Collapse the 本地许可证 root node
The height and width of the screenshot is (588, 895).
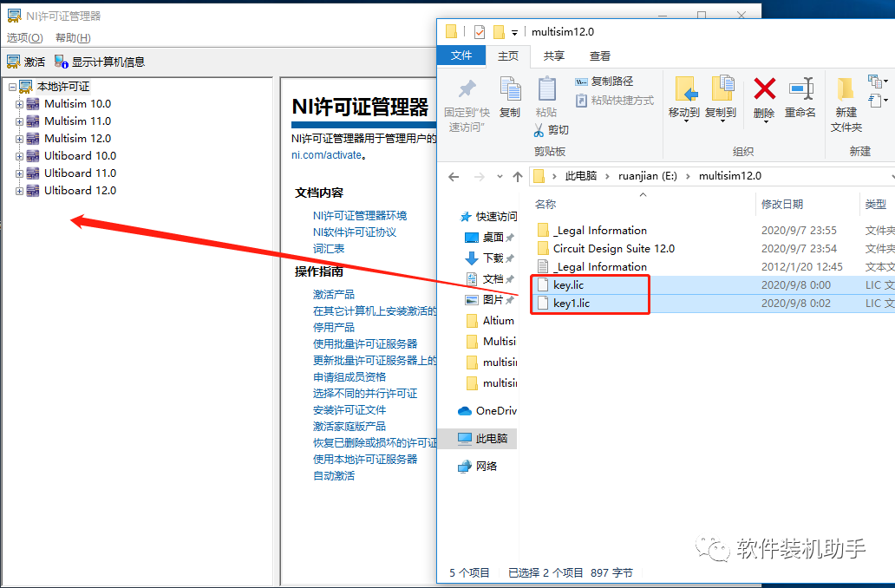click(x=12, y=88)
